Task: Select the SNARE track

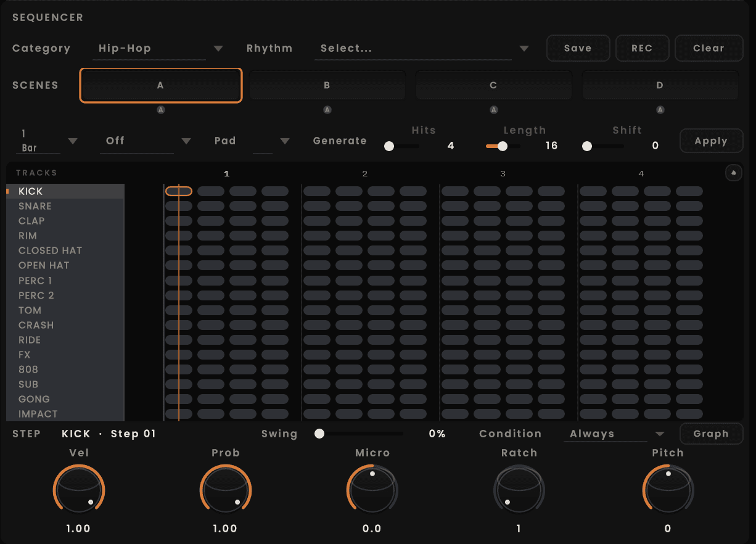Action: coord(65,206)
